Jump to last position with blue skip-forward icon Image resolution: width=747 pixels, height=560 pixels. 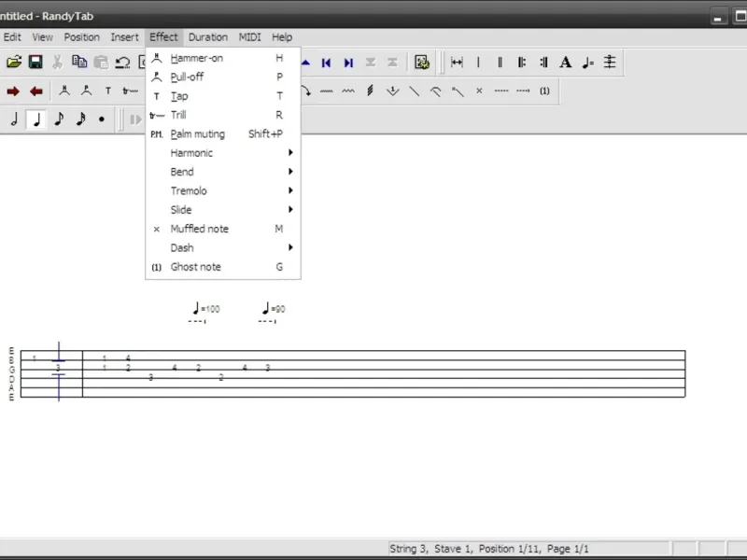(348, 63)
